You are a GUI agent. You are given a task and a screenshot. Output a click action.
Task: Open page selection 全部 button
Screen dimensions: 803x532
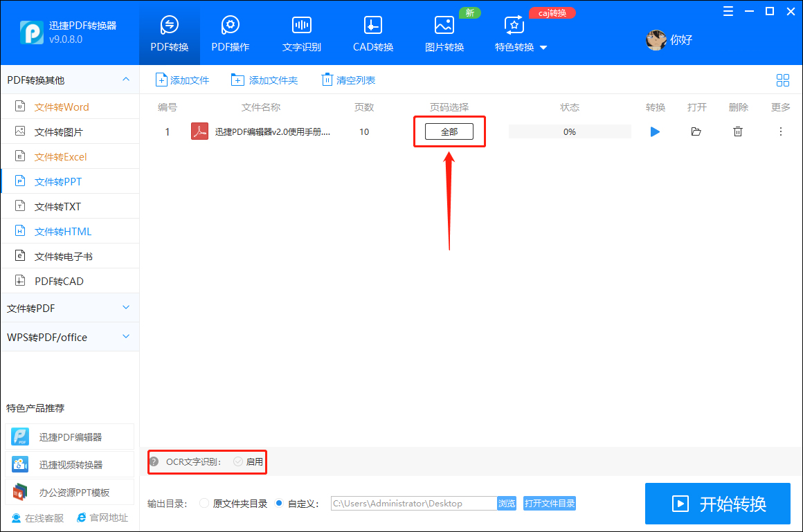click(449, 131)
